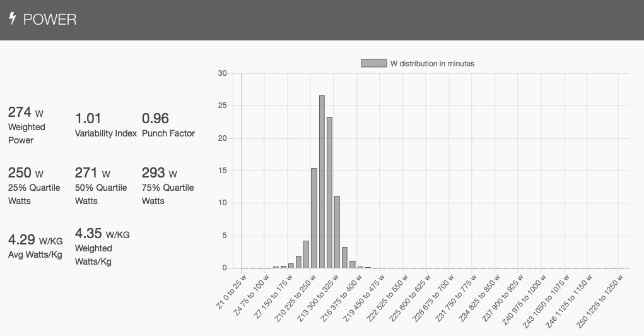Image resolution: width=644 pixels, height=336 pixels.
Task: Click the '25% Quartile Watts' label
Action: (34, 194)
